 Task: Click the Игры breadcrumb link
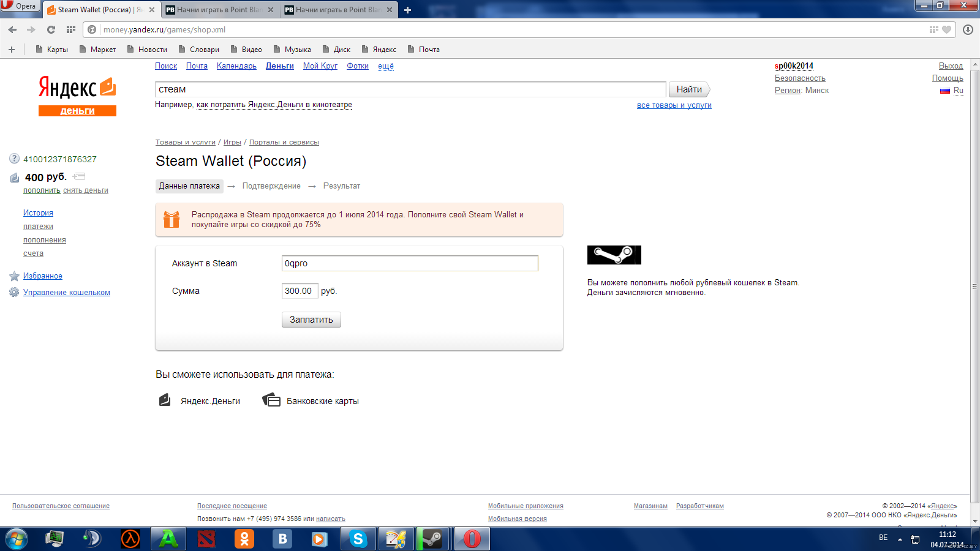tap(232, 142)
